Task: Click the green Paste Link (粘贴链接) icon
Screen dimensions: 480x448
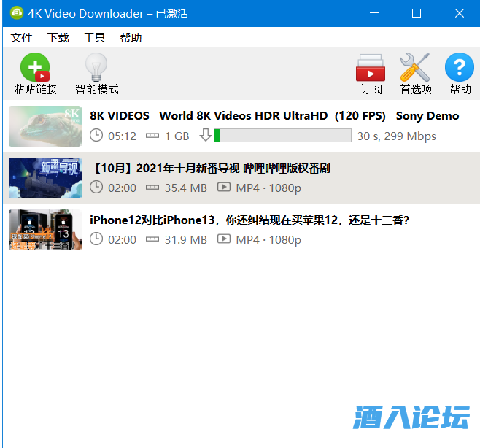Action: click(x=35, y=68)
